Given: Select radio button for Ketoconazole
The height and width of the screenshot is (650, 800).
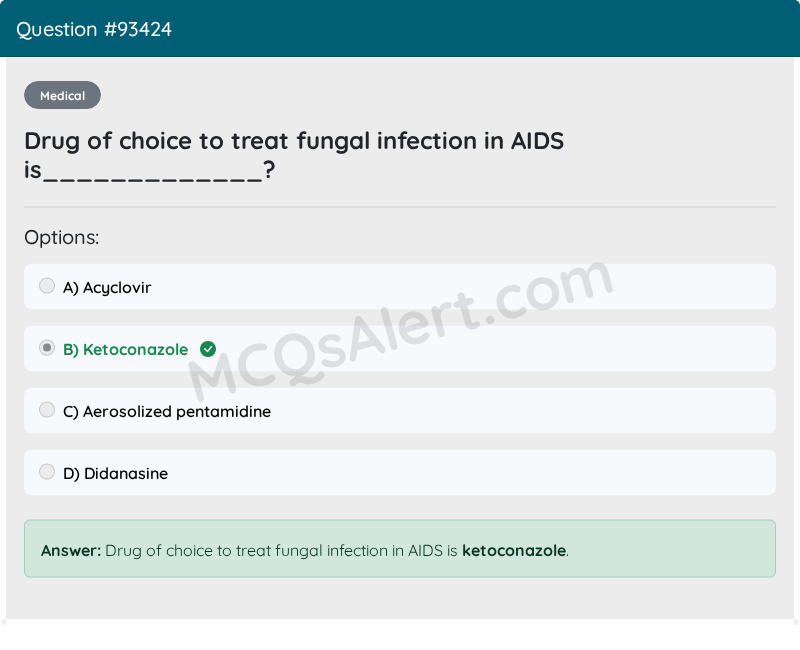Looking at the screenshot, I should pos(47,348).
